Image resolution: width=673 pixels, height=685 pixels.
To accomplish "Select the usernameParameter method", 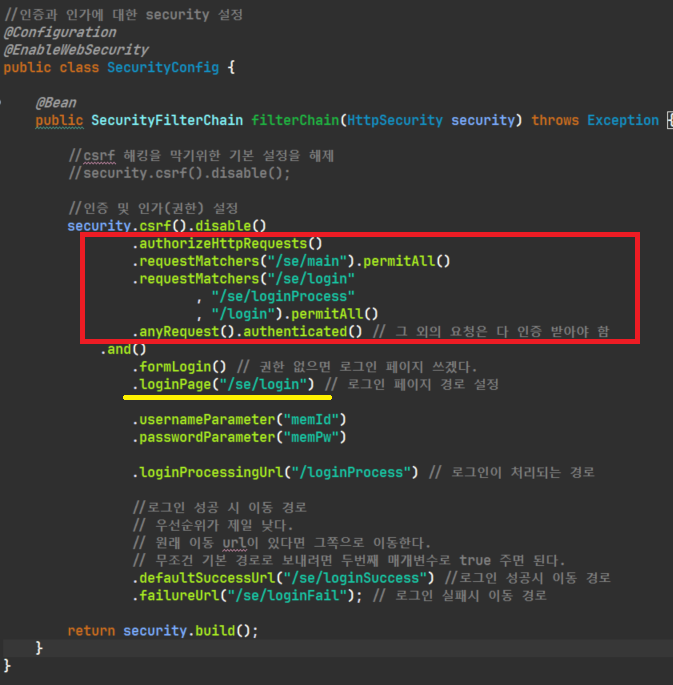I will pos(207,419).
